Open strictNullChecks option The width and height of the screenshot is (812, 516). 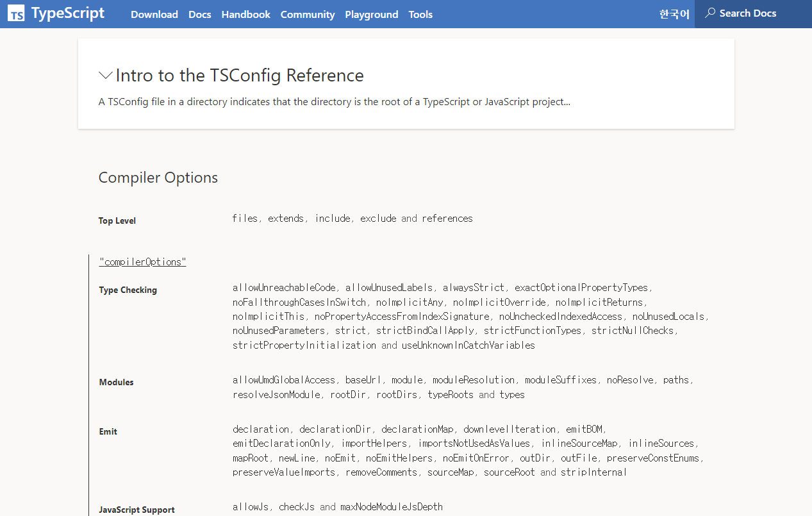coord(633,331)
